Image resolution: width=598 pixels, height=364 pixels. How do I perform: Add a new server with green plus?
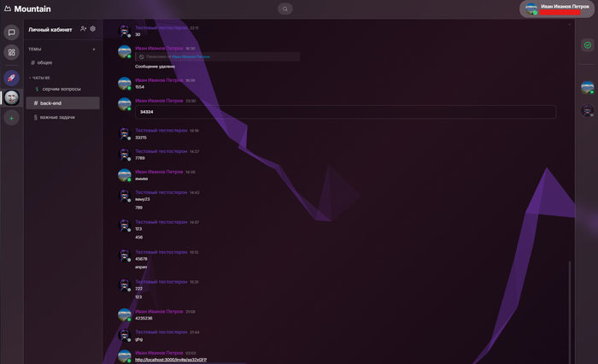click(x=11, y=118)
